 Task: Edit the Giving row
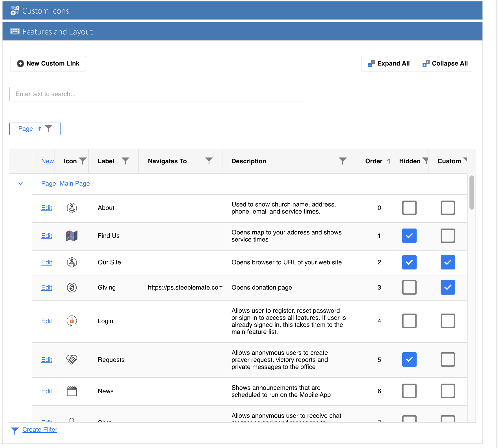(x=47, y=287)
